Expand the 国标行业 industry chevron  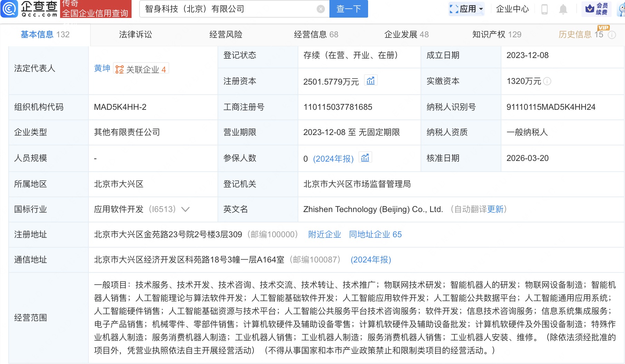185,209
